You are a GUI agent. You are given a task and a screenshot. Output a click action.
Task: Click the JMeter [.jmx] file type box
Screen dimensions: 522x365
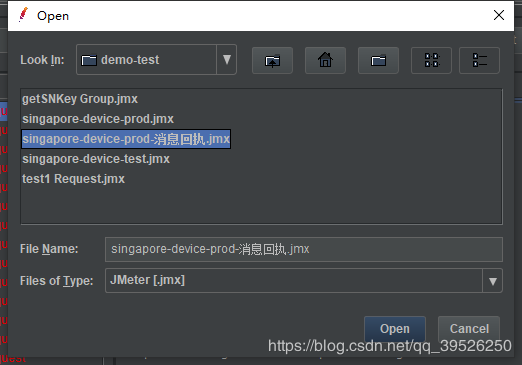(304, 281)
